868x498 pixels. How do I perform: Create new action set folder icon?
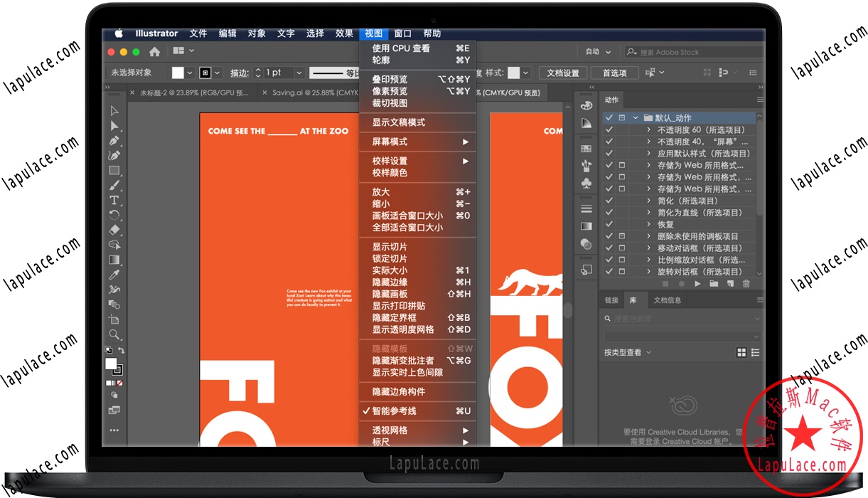(x=714, y=284)
